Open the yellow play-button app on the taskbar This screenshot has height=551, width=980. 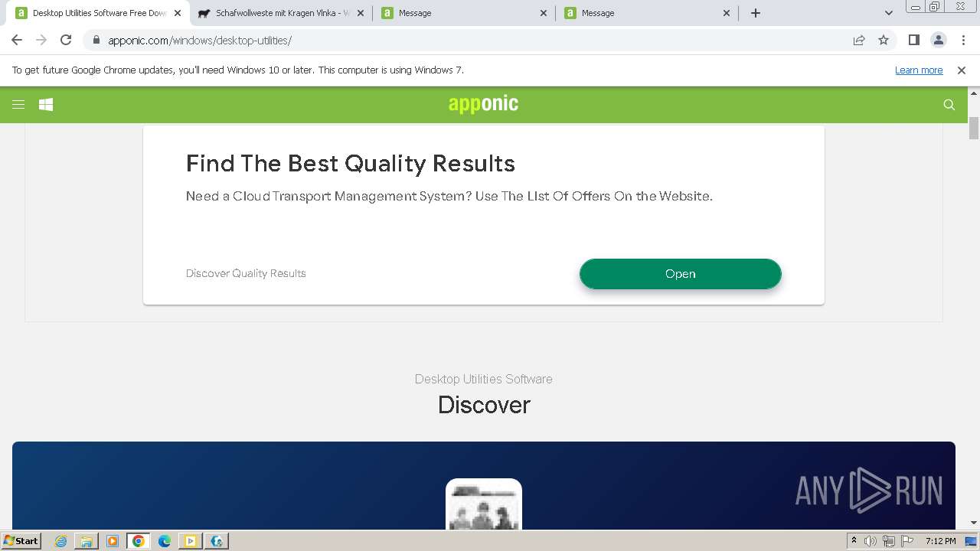pyautogui.click(x=191, y=541)
